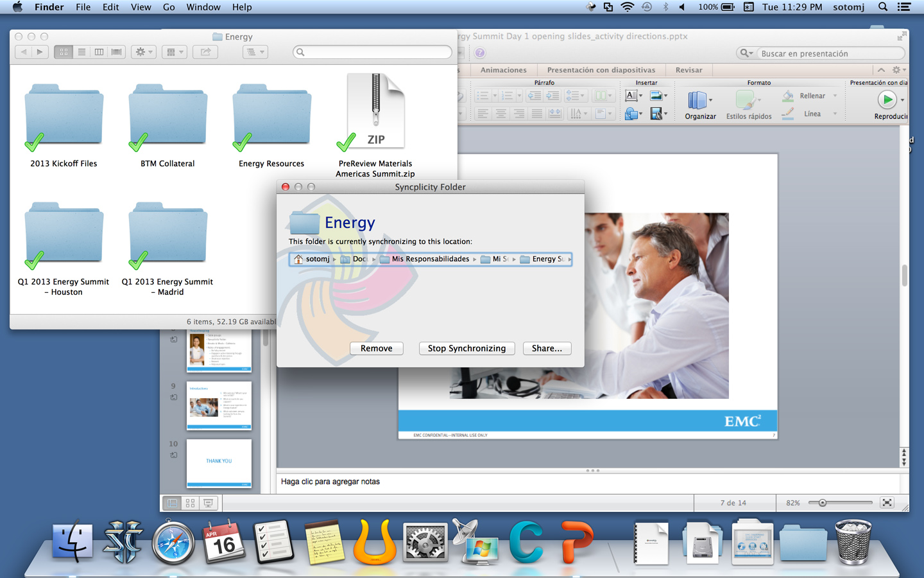Click the Stop Synchronizing button

[x=466, y=348]
